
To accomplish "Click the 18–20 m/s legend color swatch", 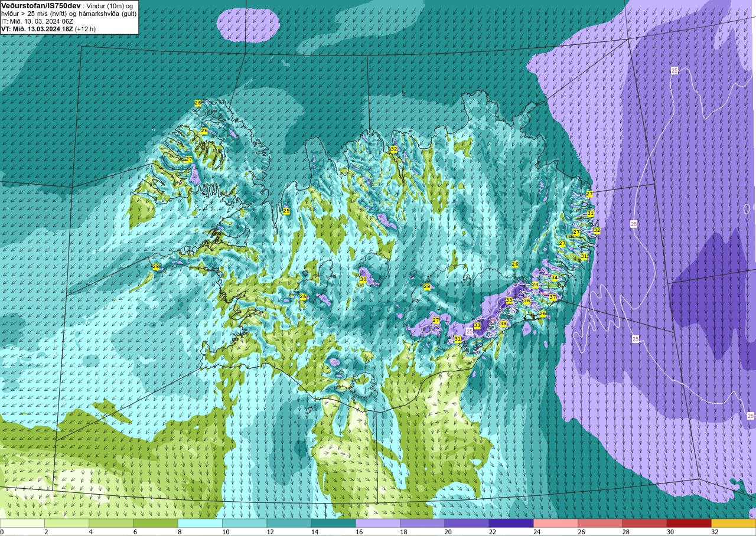I will point(422,523).
